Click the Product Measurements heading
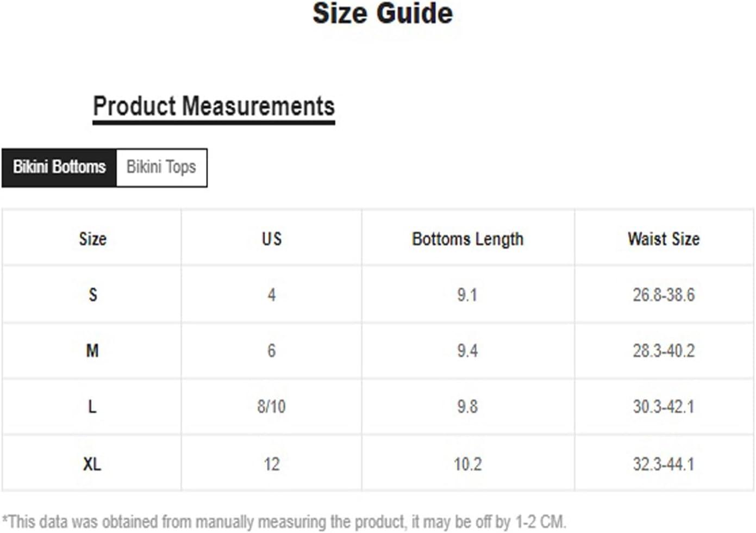This screenshot has width=756, height=533. click(x=214, y=106)
